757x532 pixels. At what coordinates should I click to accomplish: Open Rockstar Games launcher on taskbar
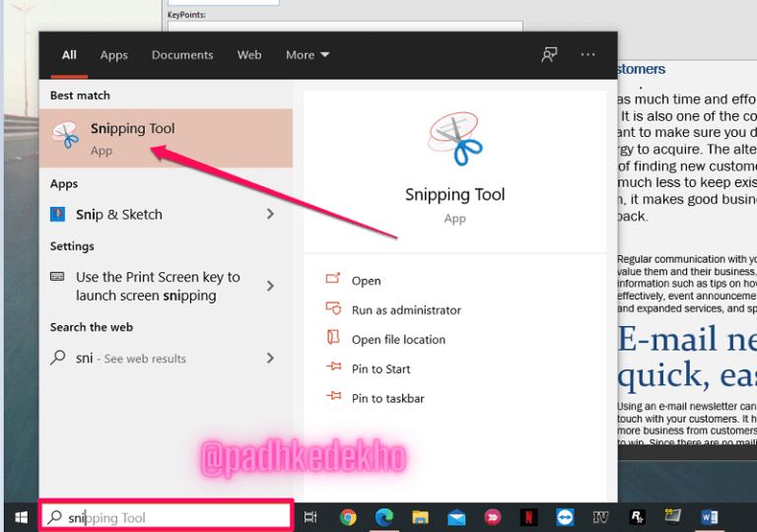click(x=637, y=517)
